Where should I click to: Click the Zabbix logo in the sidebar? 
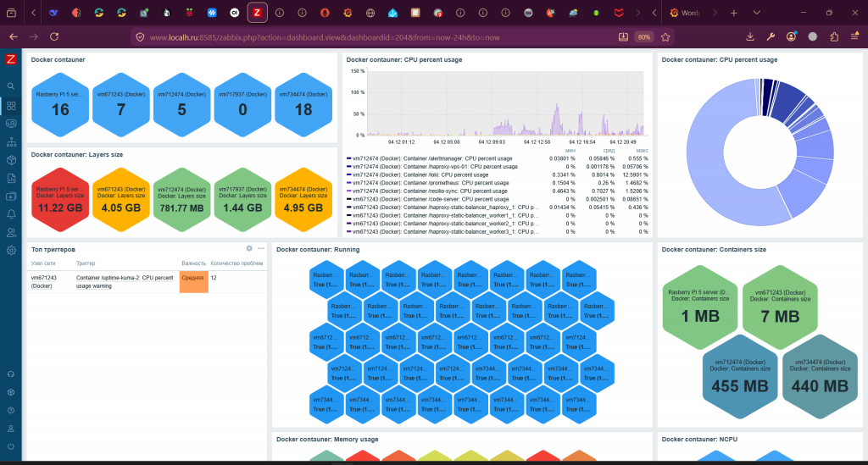(x=11, y=59)
